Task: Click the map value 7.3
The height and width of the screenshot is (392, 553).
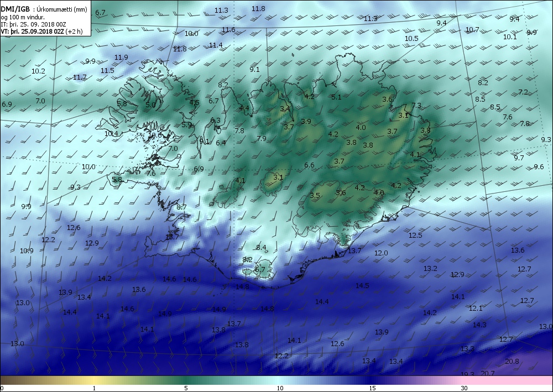Action: (416, 105)
